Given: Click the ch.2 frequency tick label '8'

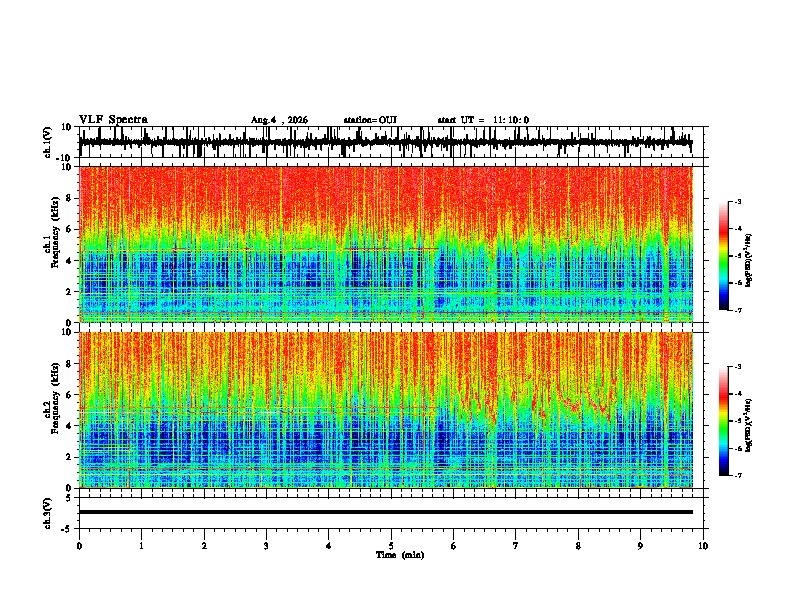Looking at the screenshot, I should (x=69, y=364).
